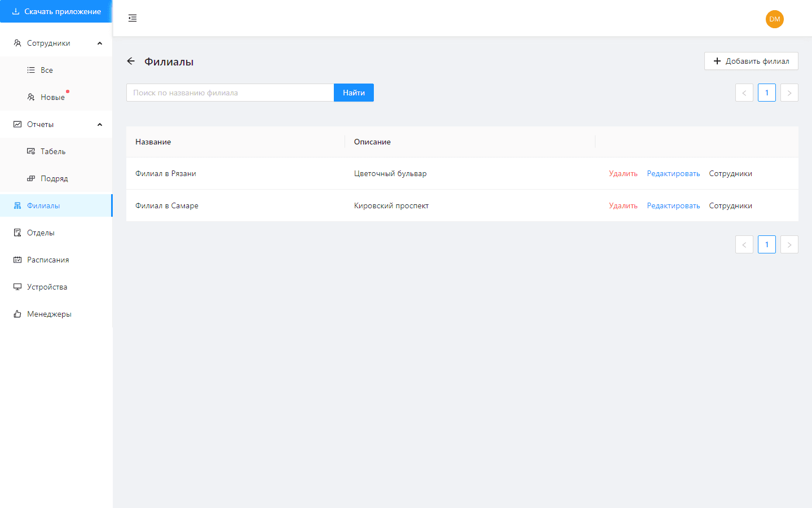Click the download icon in Скачать приложение
This screenshot has height=508, width=812.
[16, 11]
